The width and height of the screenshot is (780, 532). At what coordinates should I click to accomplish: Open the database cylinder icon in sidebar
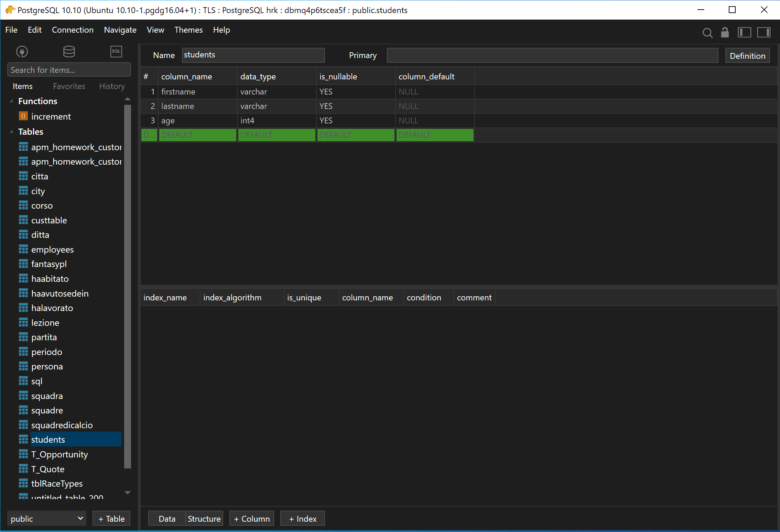pos(69,52)
